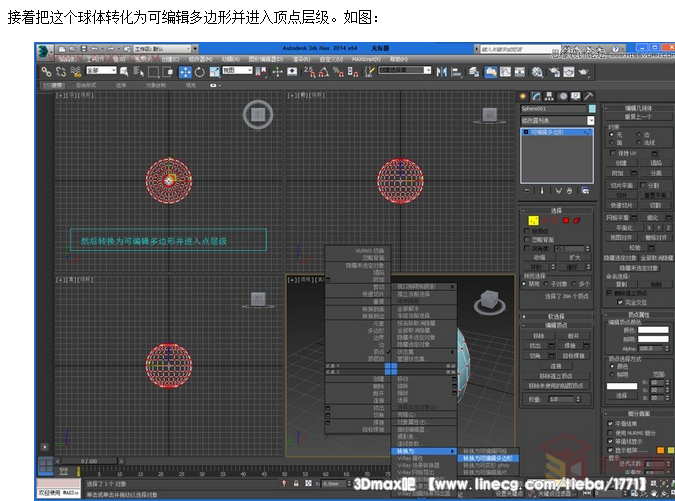This screenshot has height=501, width=675.
Task: Select the yellow Vertex sub-object level icon
Action: (x=533, y=220)
